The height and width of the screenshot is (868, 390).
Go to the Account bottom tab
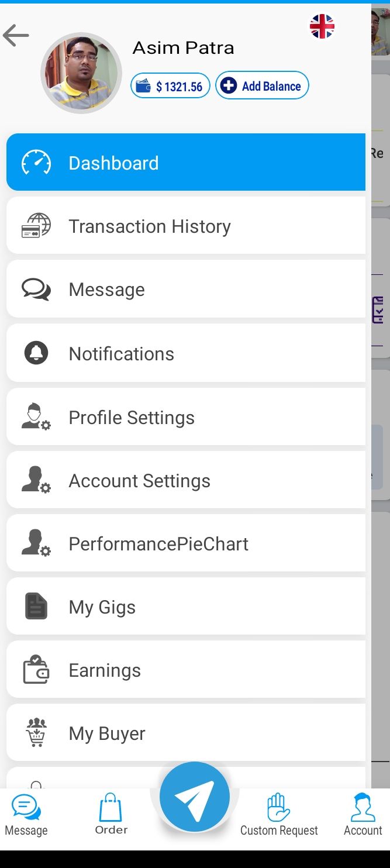[x=363, y=814]
